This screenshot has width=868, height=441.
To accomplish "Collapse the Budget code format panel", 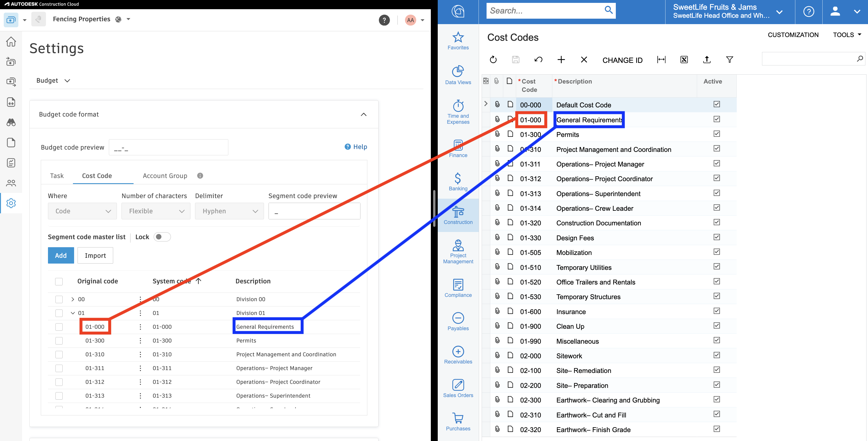I will point(364,115).
